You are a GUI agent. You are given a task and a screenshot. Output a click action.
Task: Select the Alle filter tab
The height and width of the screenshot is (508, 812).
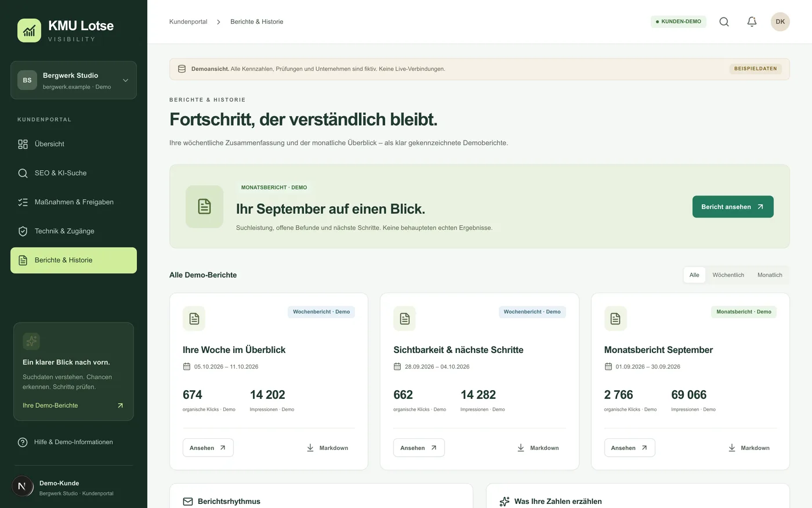click(x=694, y=275)
